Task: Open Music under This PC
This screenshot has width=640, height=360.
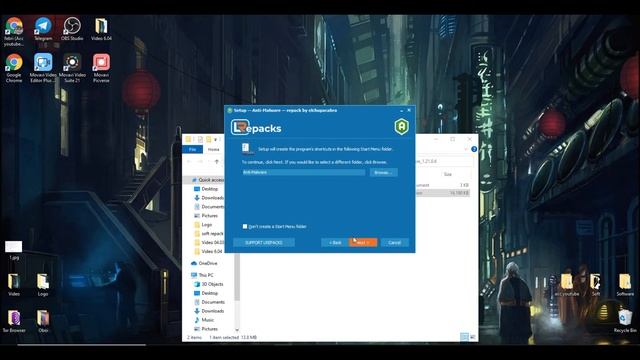Action: (x=204, y=320)
